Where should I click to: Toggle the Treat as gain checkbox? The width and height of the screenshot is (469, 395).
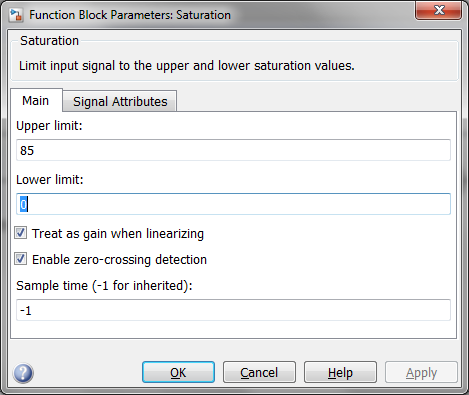[20, 233]
